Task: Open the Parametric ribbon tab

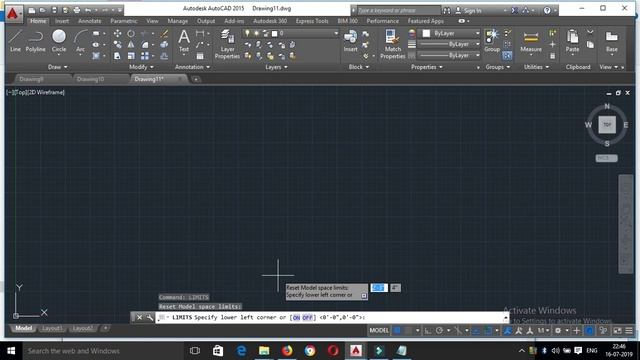Action: [124, 21]
